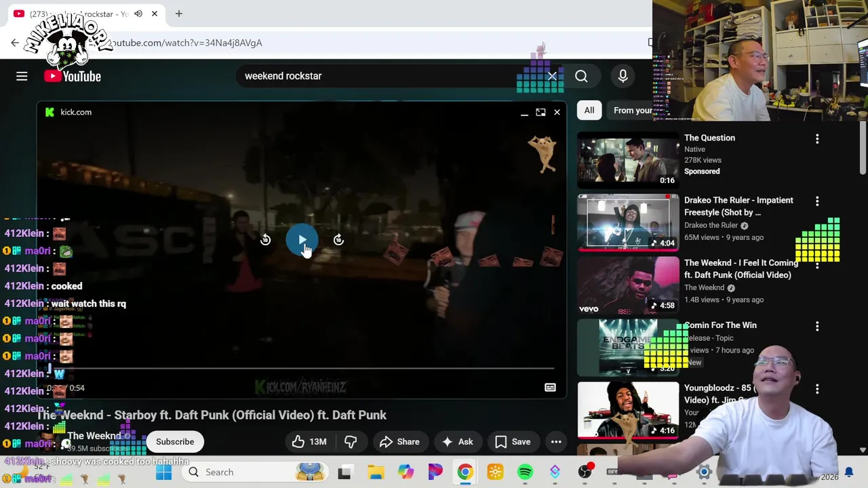Open Google Chrome taskbar icon

[465, 472]
